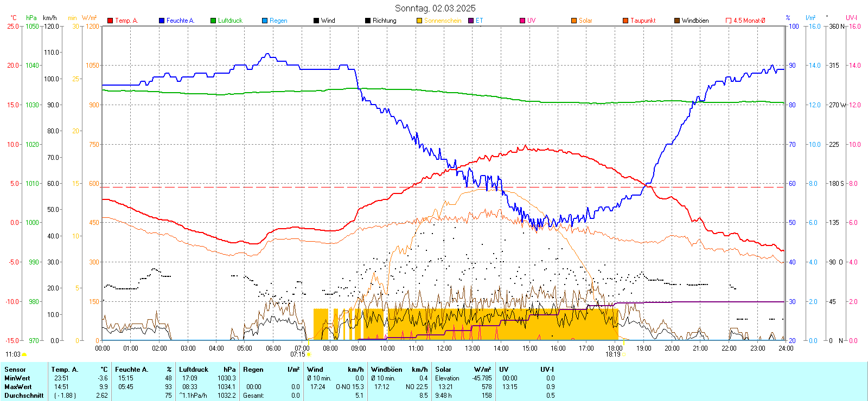Click the MaxWert temperature value 9.9
This screenshot has width=868, height=401.
(x=103, y=387)
